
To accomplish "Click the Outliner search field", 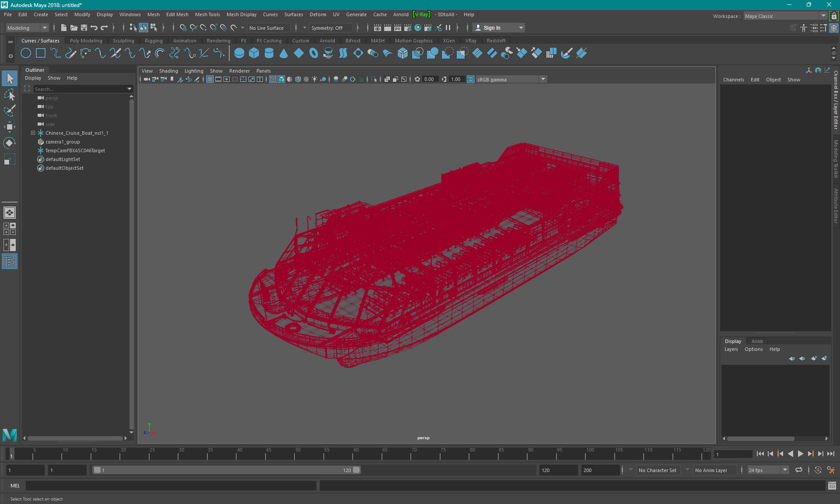I will pyautogui.click(x=79, y=89).
